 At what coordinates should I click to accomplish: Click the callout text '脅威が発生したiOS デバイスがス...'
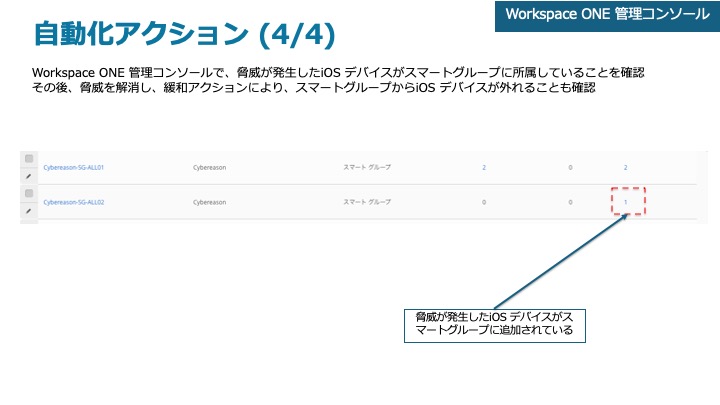(495, 326)
